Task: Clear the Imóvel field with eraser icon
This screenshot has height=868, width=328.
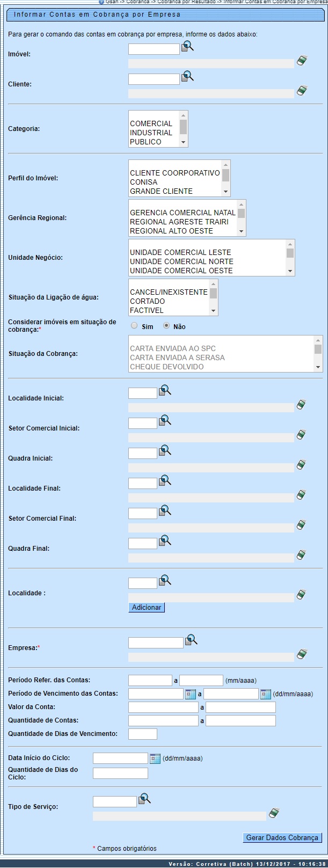Action: click(x=302, y=61)
